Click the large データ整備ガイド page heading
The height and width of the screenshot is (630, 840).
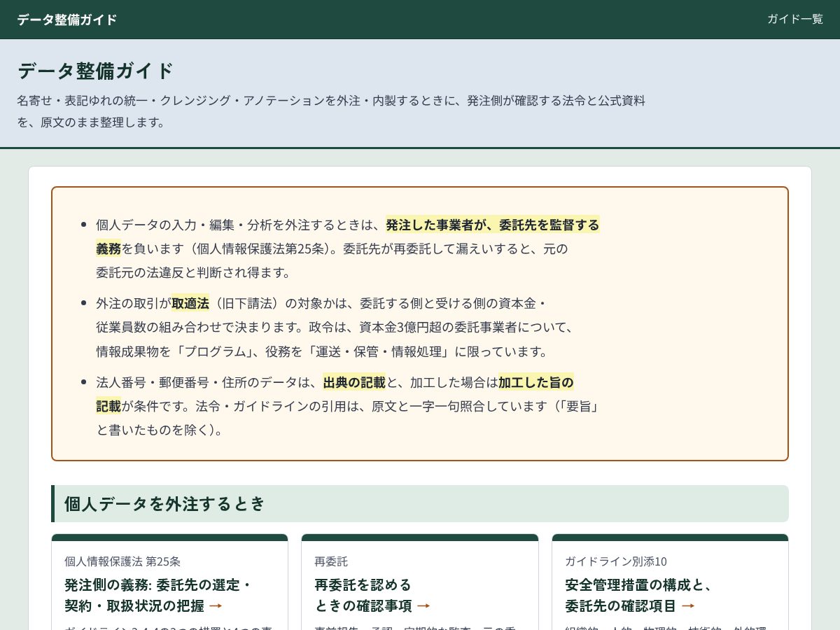[x=95, y=71]
